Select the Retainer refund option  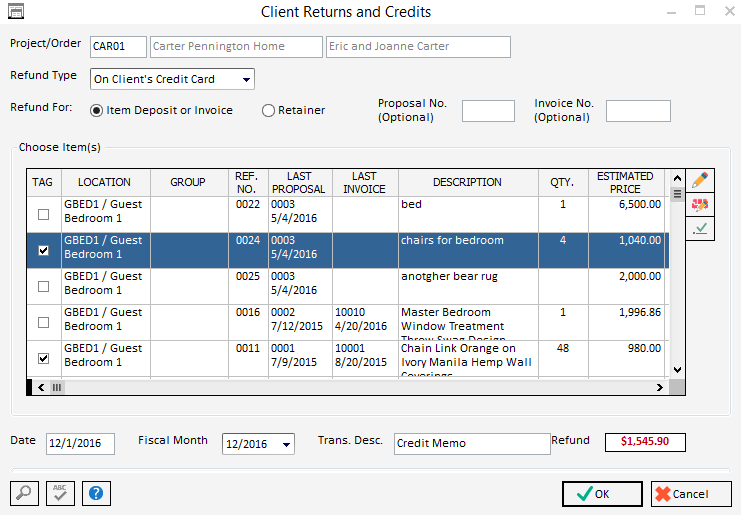pyautogui.click(x=268, y=111)
